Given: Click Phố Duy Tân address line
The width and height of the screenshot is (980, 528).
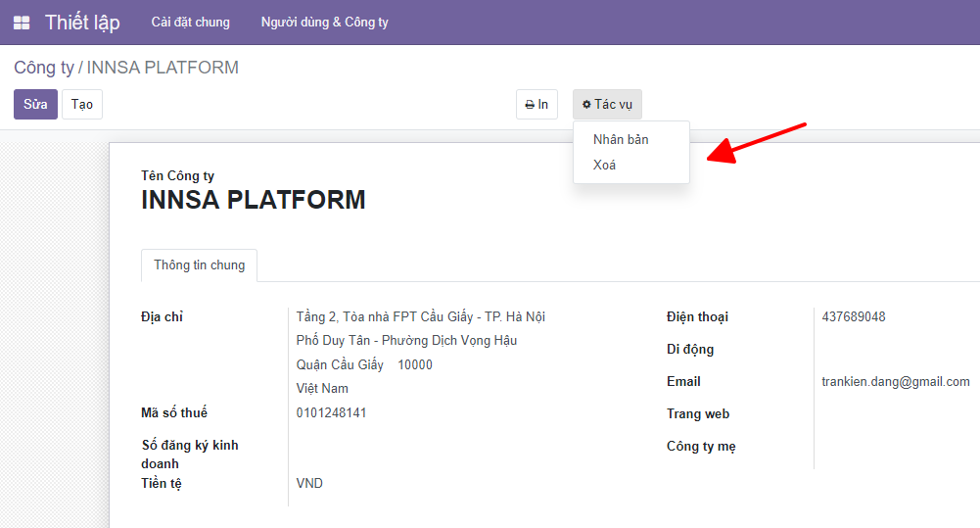Looking at the screenshot, I should tap(406, 340).
